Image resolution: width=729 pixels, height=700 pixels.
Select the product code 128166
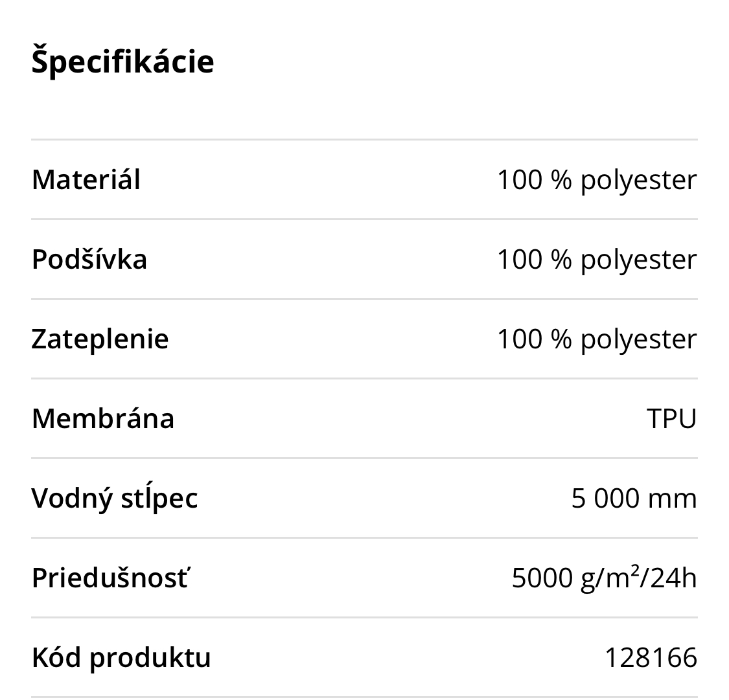(651, 657)
